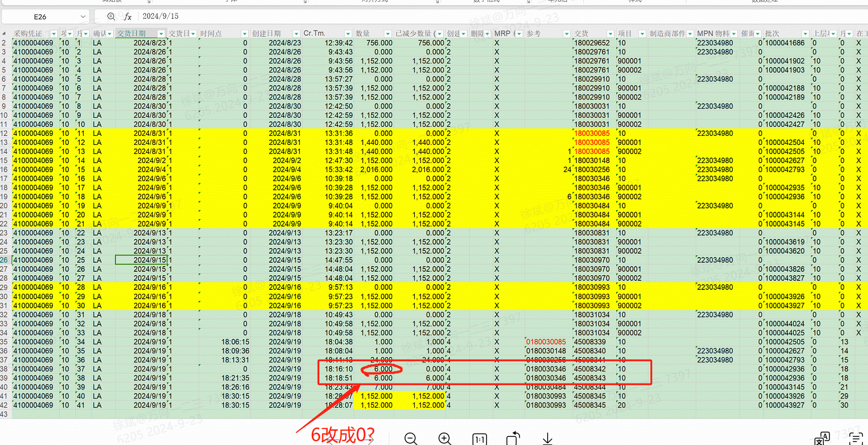Select row header 12
The height and width of the screenshot is (445, 868).
pyautogui.click(x=5, y=134)
